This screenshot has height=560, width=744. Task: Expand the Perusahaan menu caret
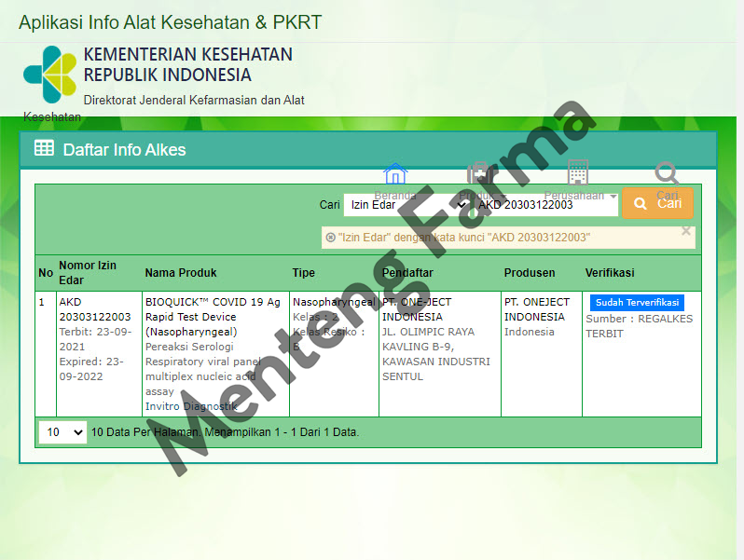[613, 197]
